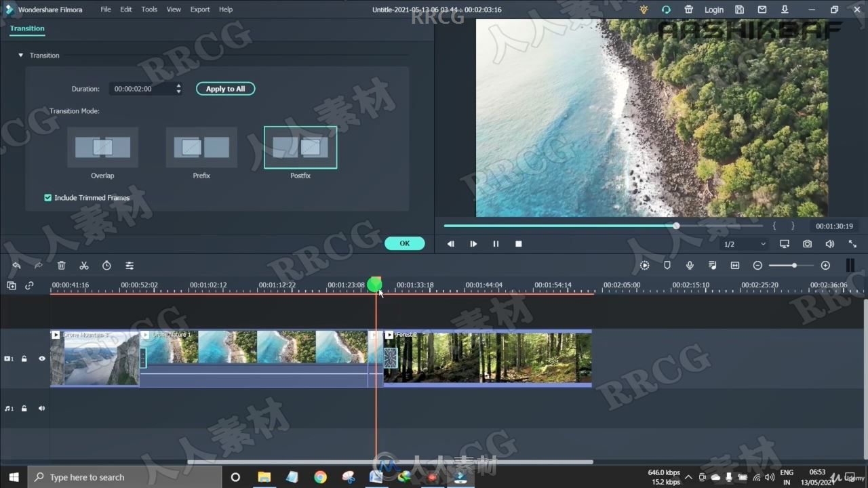The width and height of the screenshot is (868, 488).
Task: Save project with floppy disk icon
Action: click(x=740, y=9)
